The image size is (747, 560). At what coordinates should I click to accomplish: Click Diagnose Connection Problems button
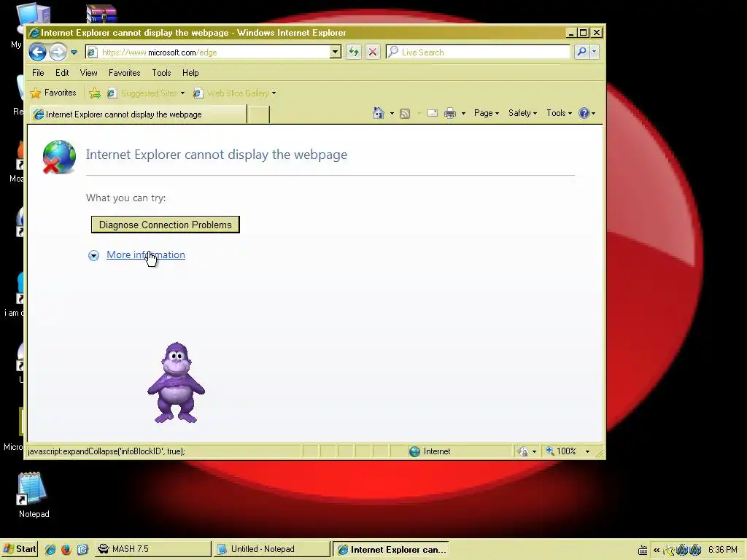[166, 225]
